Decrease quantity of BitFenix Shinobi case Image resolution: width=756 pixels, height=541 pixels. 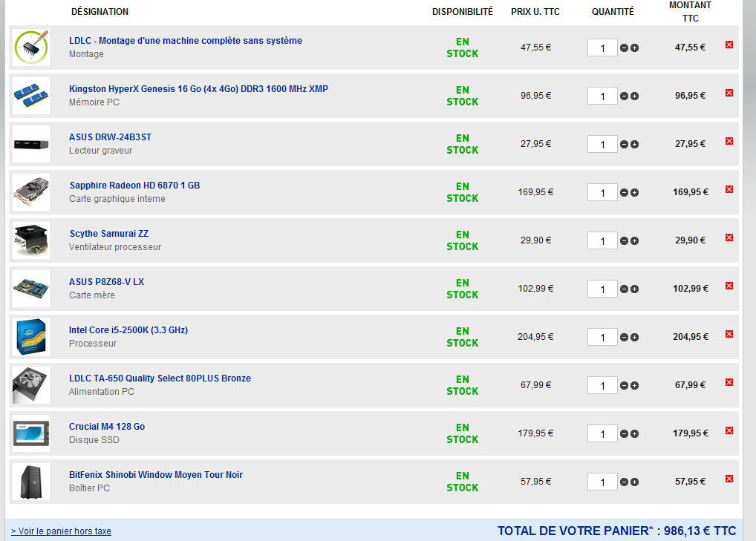624,482
